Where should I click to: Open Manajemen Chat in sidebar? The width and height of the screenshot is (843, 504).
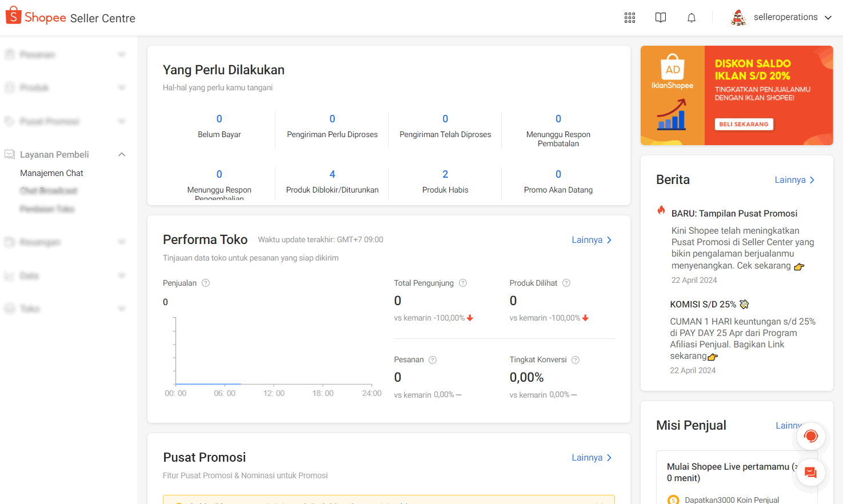pyautogui.click(x=51, y=173)
